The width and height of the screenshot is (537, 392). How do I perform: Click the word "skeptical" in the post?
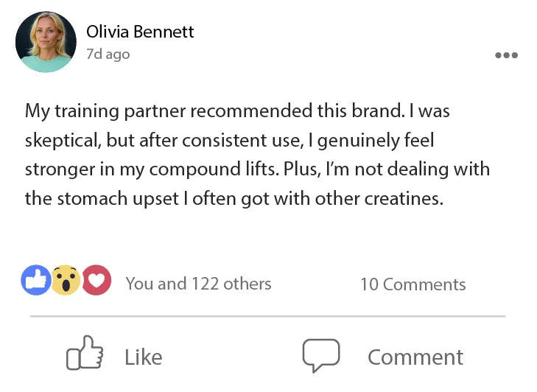pos(62,140)
